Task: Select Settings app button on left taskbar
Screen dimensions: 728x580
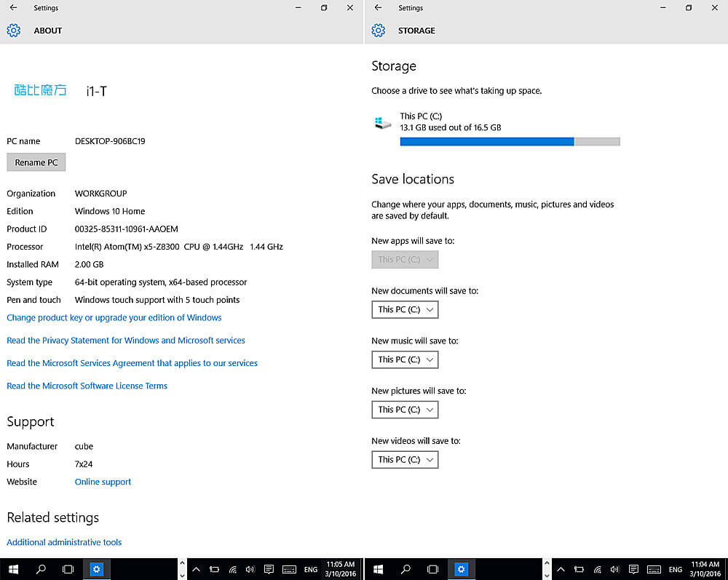Action: point(97,569)
